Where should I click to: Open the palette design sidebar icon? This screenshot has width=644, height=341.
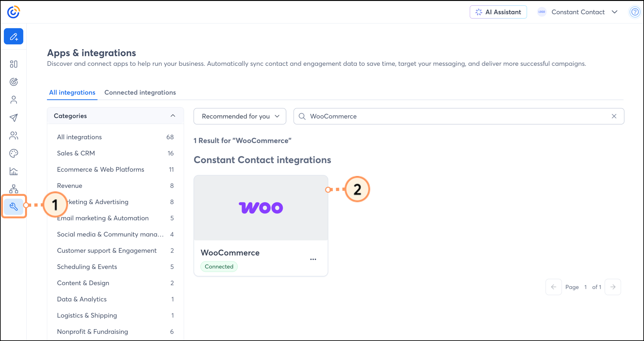[13, 153]
